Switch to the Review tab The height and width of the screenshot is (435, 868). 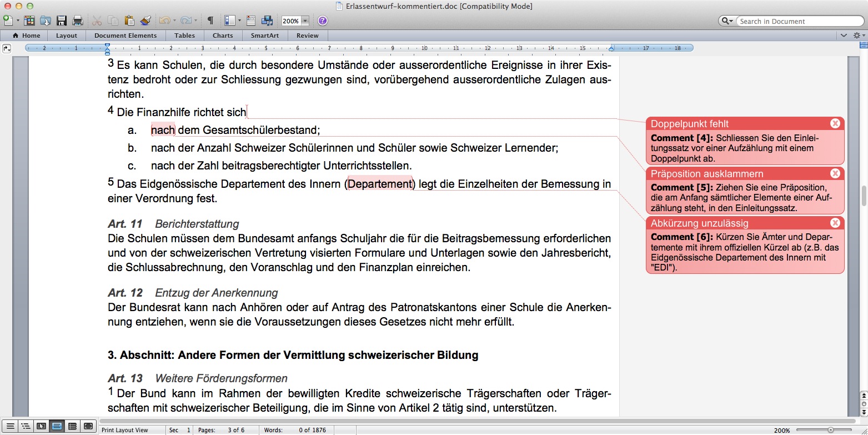click(x=307, y=36)
